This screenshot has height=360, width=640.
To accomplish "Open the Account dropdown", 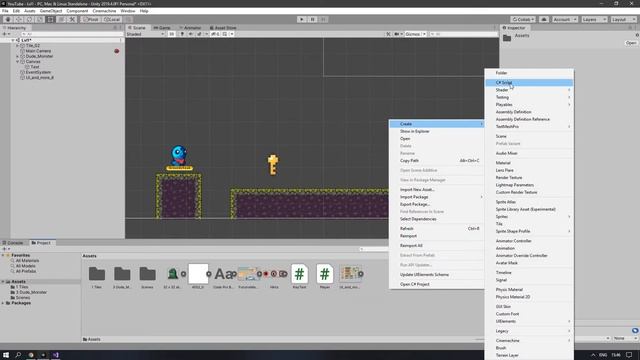I will [x=565, y=19].
